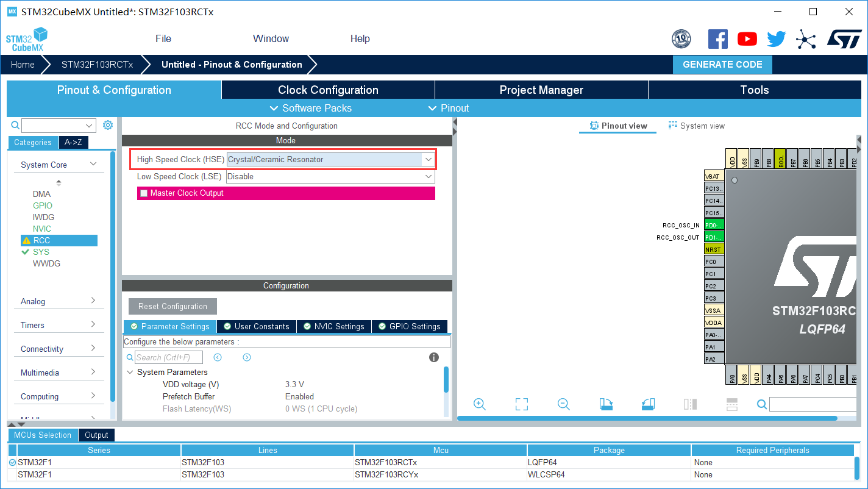Open the User Constants tab
This screenshot has width=868, height=489.
(257, 326)
